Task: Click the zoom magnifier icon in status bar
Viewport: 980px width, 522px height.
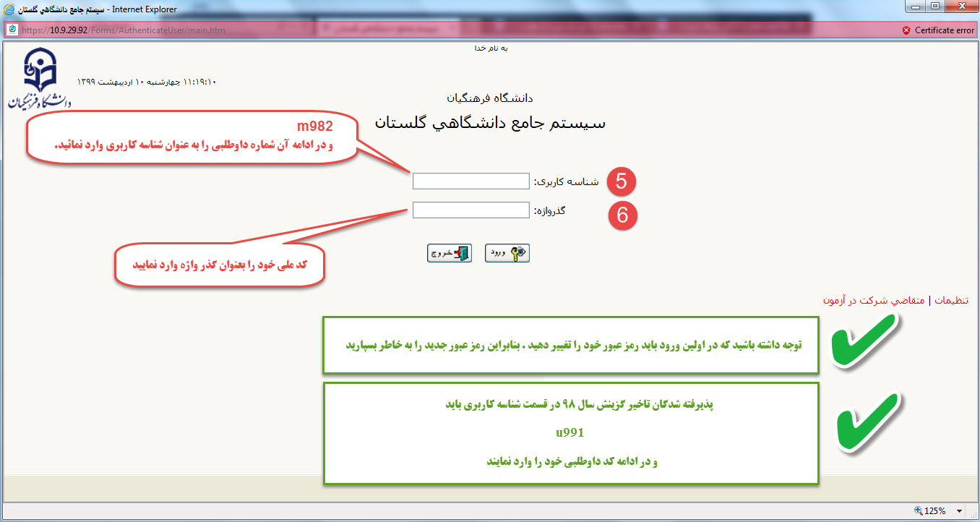Action: (918, 511)
